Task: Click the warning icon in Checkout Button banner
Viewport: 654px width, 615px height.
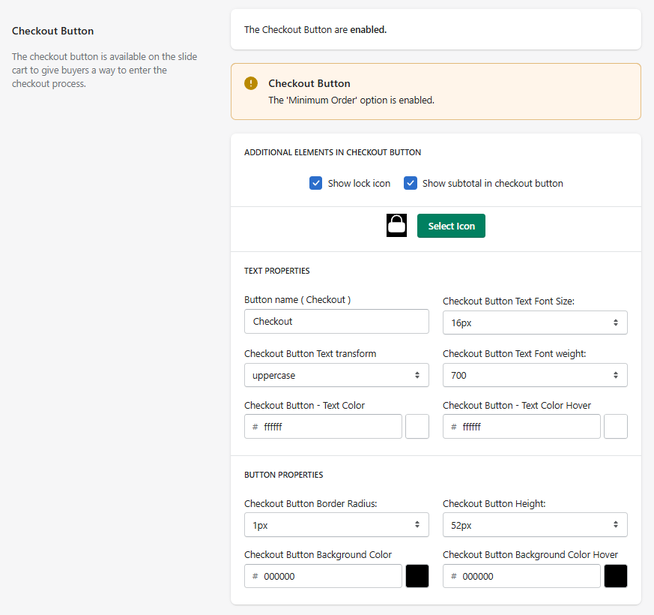Action: [251, 84]
